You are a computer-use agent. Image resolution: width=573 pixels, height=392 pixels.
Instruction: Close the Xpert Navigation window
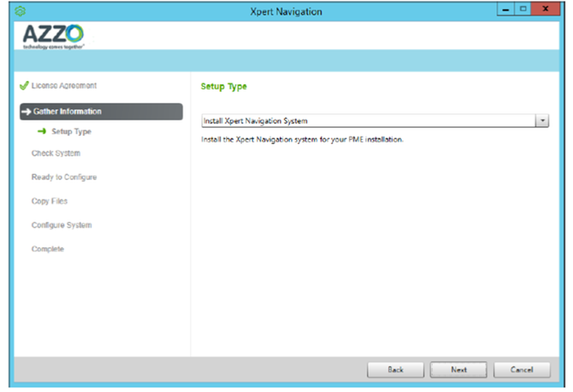click(x=545, y=9)
